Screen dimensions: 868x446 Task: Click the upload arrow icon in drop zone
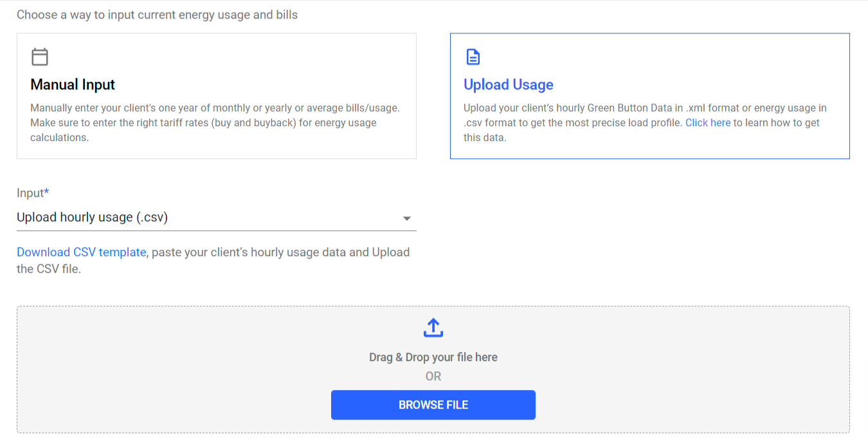click(433, 328)
